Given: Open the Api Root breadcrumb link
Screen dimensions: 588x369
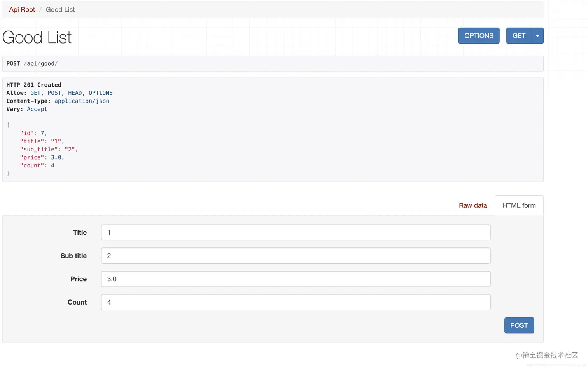Looking at the screenshot, I should (x=22, y=10).
